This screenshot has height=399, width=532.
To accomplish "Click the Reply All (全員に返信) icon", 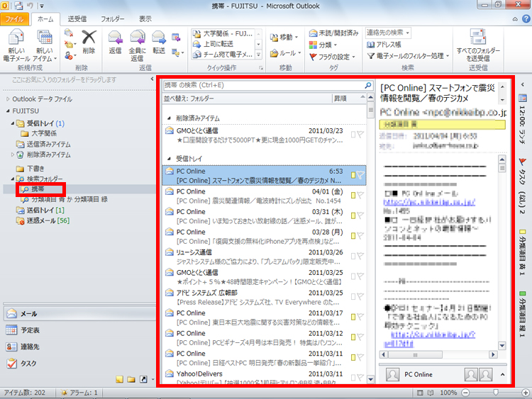I will tap(138, 38).
